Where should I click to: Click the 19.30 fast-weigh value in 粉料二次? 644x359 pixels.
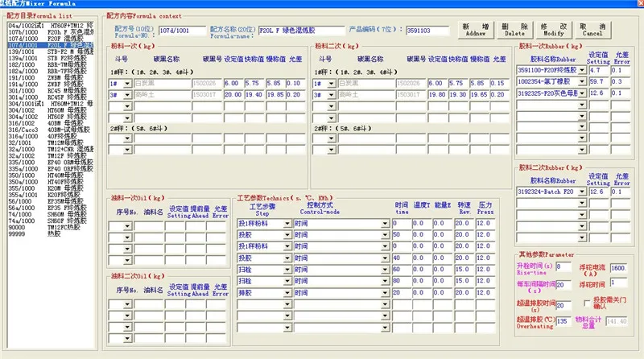[x=458, y=95]
